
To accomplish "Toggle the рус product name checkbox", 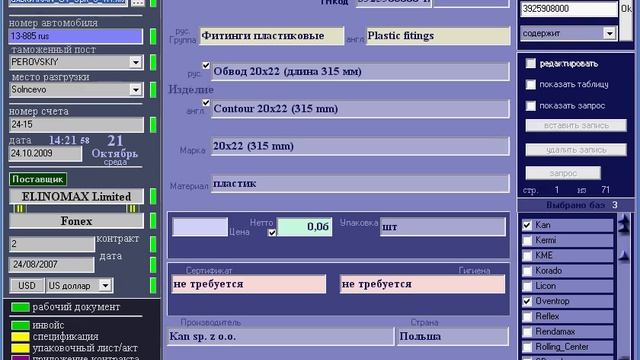I will point(206,65).
